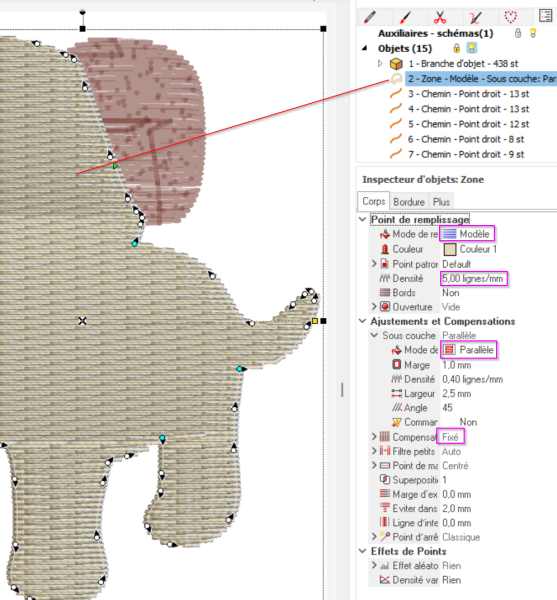The image size is (557, 600).
Task: Click the dotted heart shape icon
Action: (x=510, y=17)
